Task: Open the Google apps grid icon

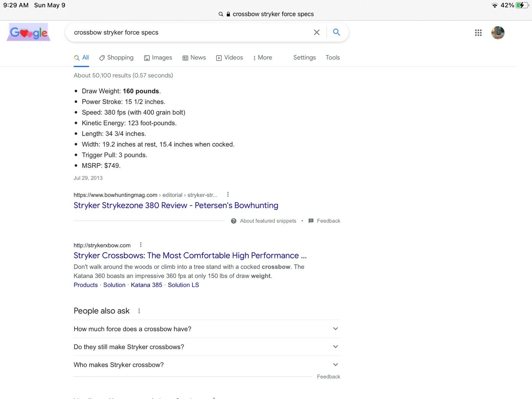Action: (x=478, y=33)
